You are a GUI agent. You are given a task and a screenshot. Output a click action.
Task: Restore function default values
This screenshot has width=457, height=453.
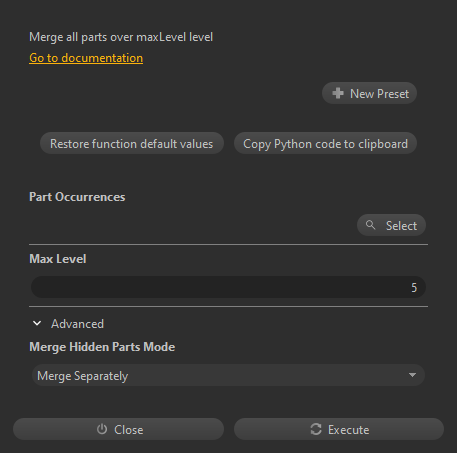[x=132, y=144]
